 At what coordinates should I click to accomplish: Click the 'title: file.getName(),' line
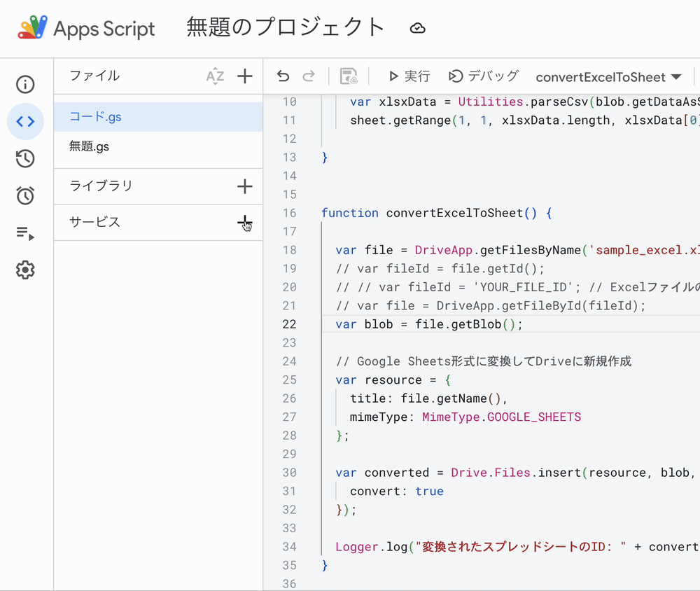coord(428,398)
